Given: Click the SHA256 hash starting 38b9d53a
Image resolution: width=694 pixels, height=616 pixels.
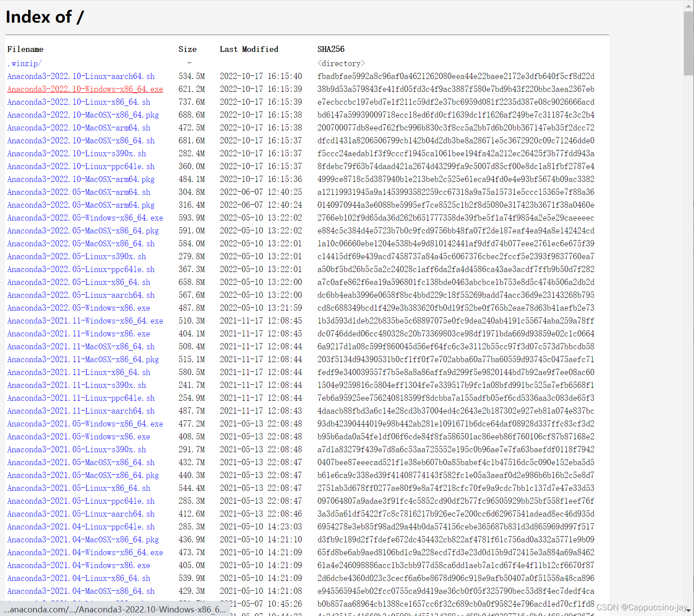Looking at the screenshot, I should click(x=456, y=89).
